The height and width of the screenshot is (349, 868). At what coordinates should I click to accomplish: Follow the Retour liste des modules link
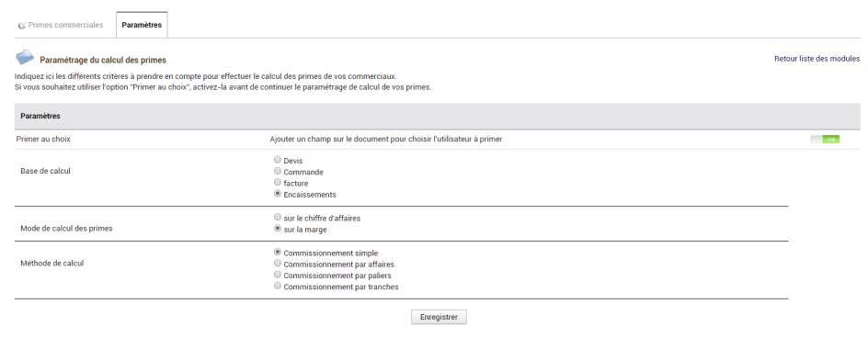817,59
